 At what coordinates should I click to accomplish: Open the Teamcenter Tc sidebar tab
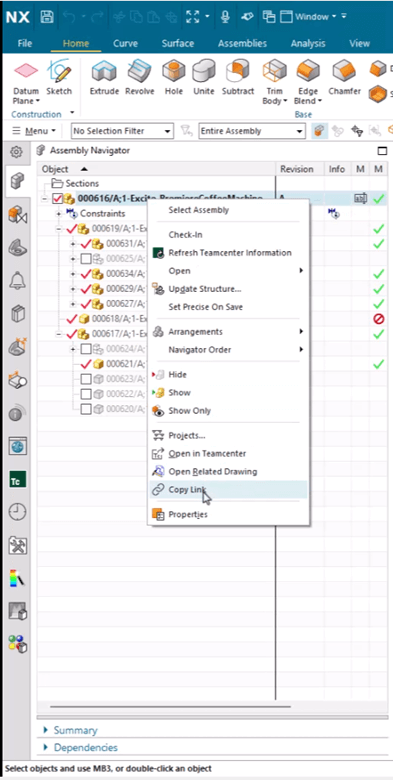click(18, 479)
